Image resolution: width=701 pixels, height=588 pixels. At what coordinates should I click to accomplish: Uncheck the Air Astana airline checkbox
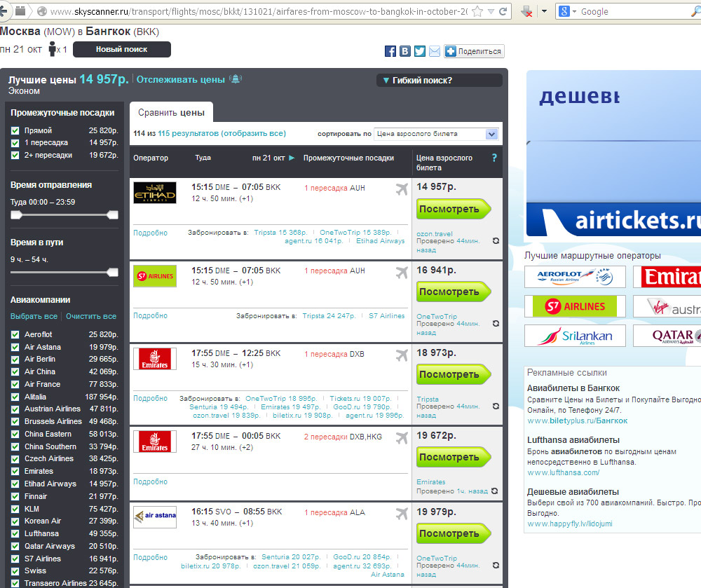click(x=15, y=347)
